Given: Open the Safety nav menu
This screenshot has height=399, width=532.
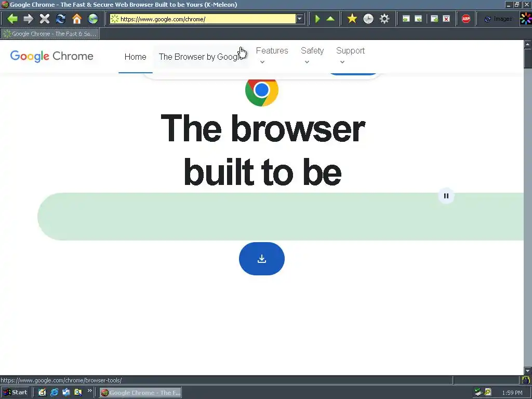Looking at the screenshot, I should 312,50.
